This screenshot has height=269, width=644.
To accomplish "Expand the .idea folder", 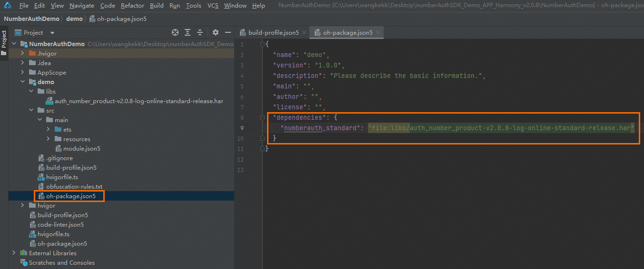I will (x=22, y=63).
